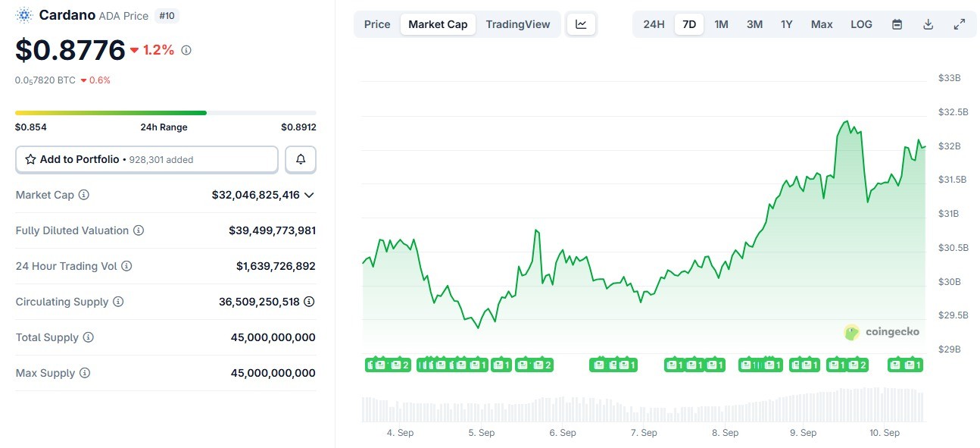Toggle LOG scale on chart
Viewport: 980px width, 448px height.
(x=861, y=24)
